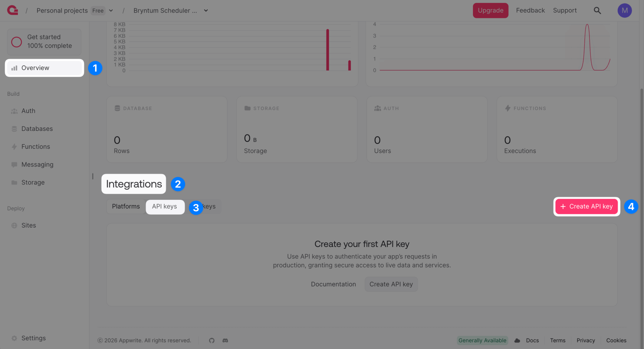Open Auth in the sidebar
This screenshot has width=644, height=349.
(x=28, y=111)
